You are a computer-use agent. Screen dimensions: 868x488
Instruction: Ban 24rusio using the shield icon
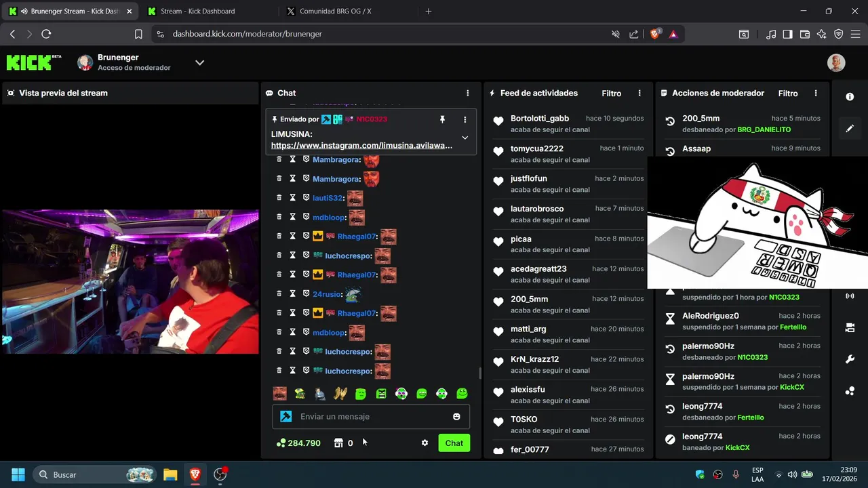click(306, 294)
